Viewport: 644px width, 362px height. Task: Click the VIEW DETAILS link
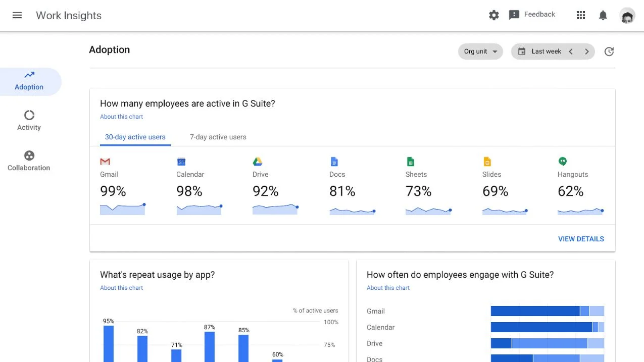(x=581, y=239)
